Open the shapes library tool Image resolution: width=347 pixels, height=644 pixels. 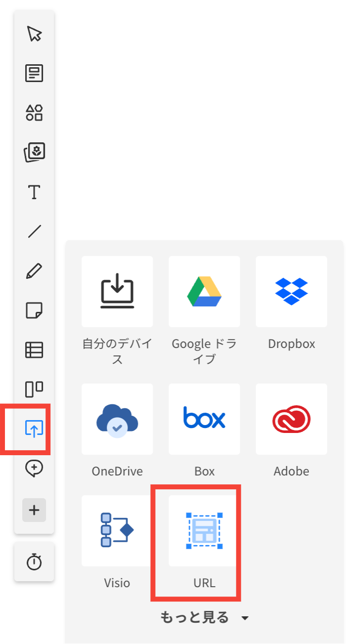(34, 113)
